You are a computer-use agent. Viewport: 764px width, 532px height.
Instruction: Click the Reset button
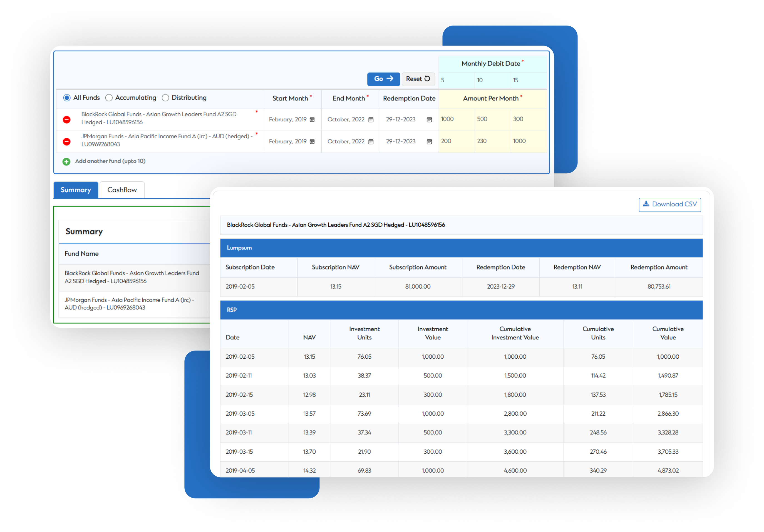[x=418, y=79]
